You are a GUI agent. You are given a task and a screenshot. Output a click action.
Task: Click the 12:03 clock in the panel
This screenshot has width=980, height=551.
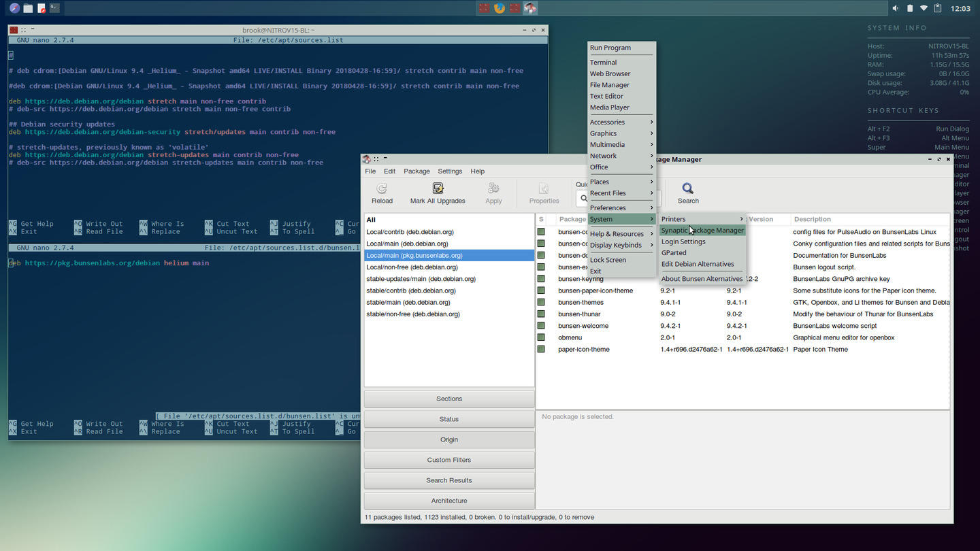tap(960, 8)
